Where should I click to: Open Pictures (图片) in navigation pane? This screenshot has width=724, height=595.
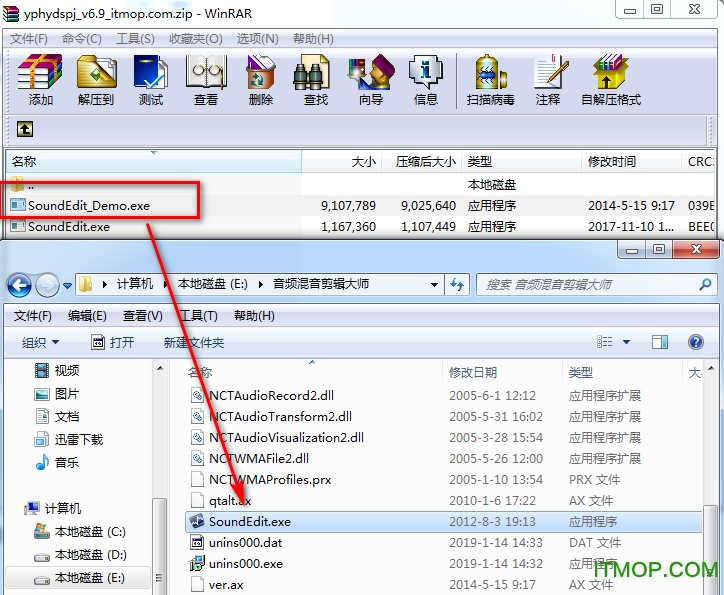[57, 394]
